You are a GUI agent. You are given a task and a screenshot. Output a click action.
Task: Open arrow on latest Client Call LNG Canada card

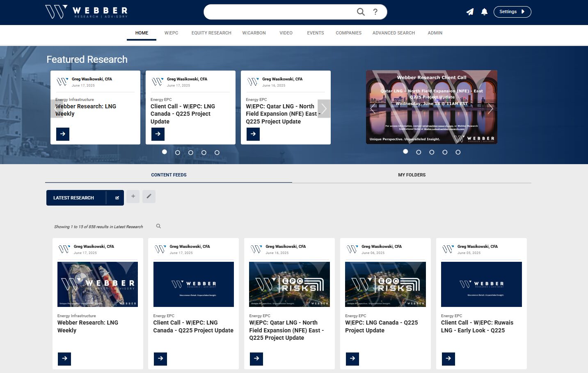point(160,359)
